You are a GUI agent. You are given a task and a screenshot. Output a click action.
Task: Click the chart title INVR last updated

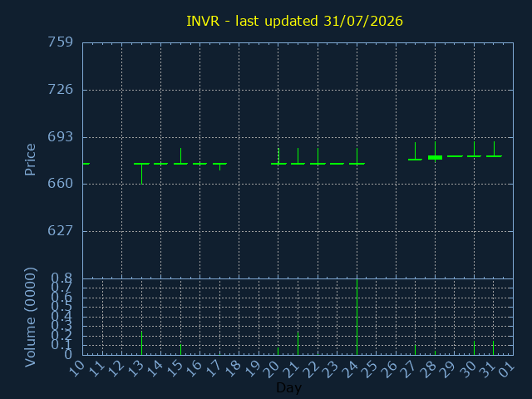pos(294,21)
